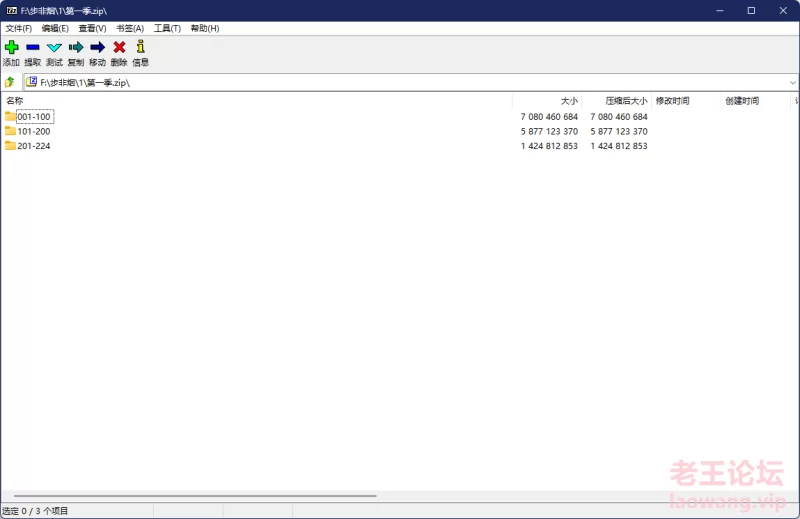Select the 101-200 folder icon
Viewport: 800px width, 519px height.
(10, 131)
